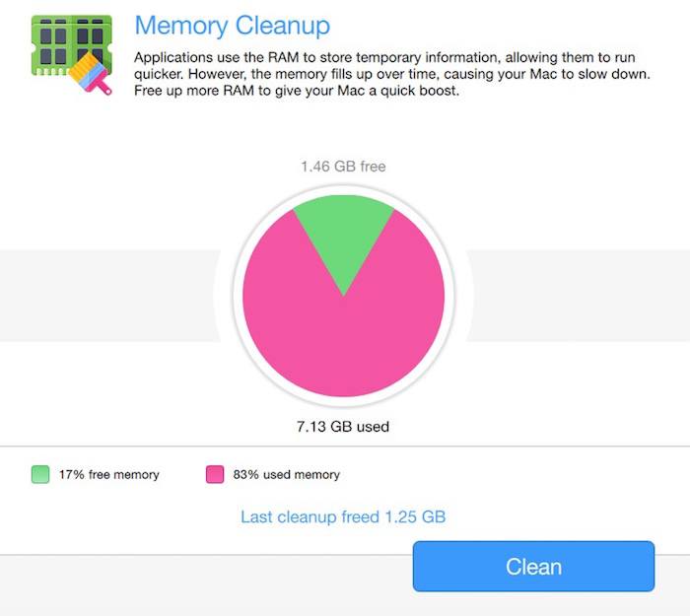The width and height of the screenshot is (690, 616).
Task: Click the grey band left of the pie chart
Action: point(108,296)
